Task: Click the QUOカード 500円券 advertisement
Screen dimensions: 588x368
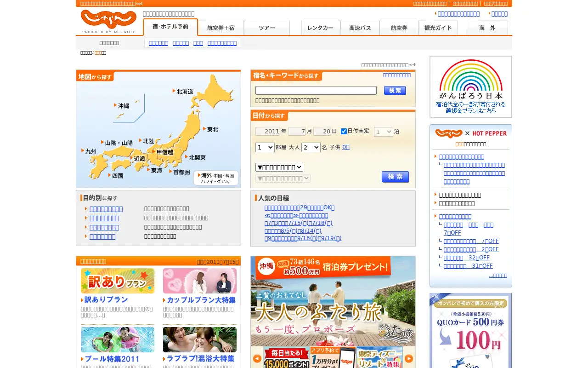Action: coord(471,331)
